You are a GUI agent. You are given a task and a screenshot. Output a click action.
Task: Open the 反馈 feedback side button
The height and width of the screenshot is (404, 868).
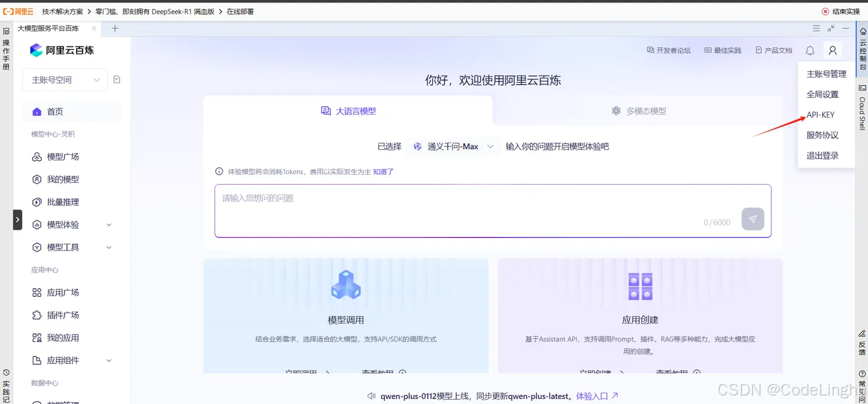pyautogui.click(x=862, y=343)
